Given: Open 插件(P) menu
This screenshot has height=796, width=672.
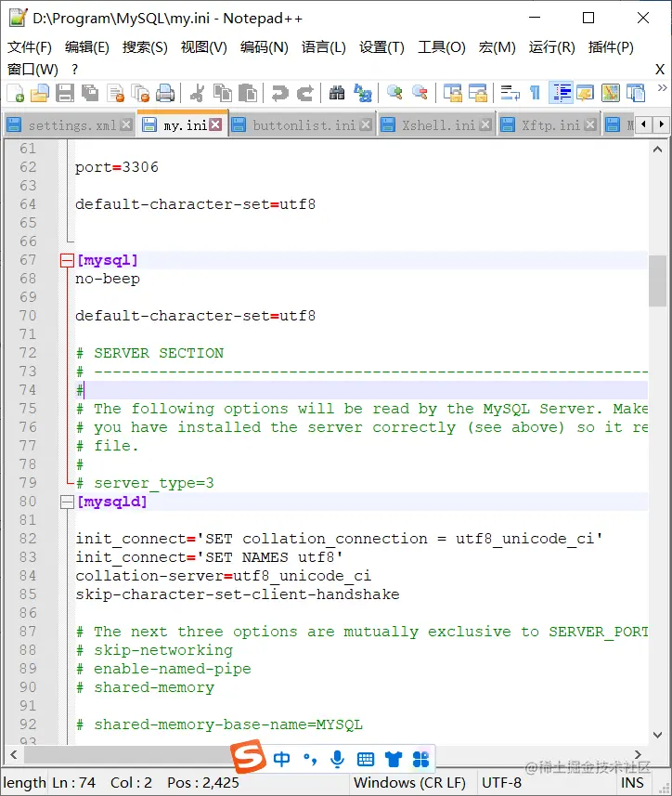Looking at the screenshot, I should coord(611,47).
